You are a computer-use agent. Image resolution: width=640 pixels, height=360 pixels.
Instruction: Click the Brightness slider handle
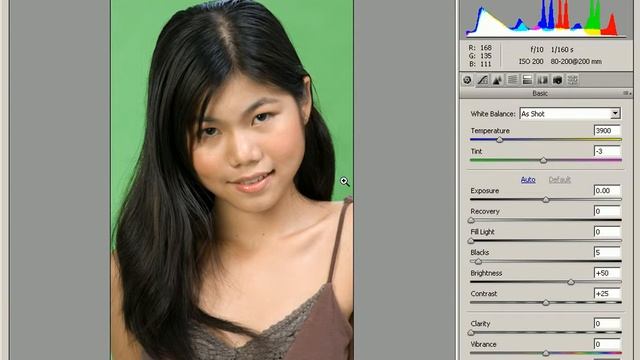point(571,282)
